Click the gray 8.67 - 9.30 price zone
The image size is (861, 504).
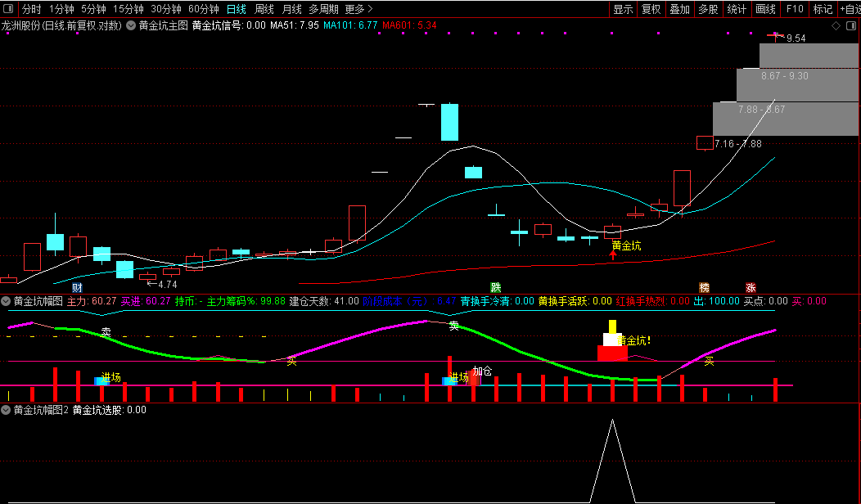point(797,85)
